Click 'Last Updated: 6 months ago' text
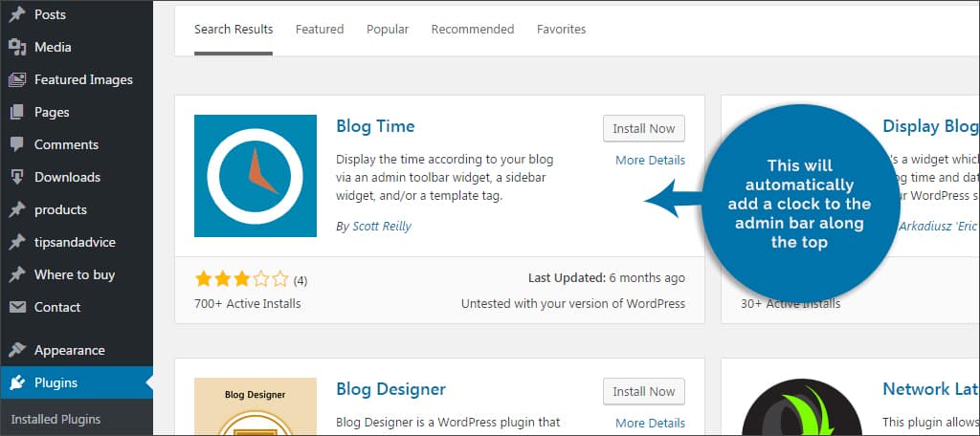Screen dimensions: 980x436 click(x=606, y=278)
